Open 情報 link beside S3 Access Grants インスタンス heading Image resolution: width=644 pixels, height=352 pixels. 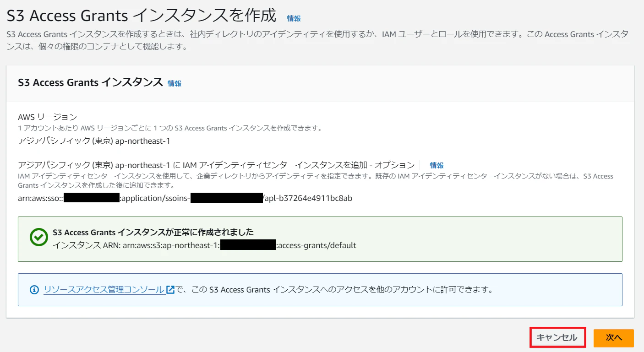[175, 83]
